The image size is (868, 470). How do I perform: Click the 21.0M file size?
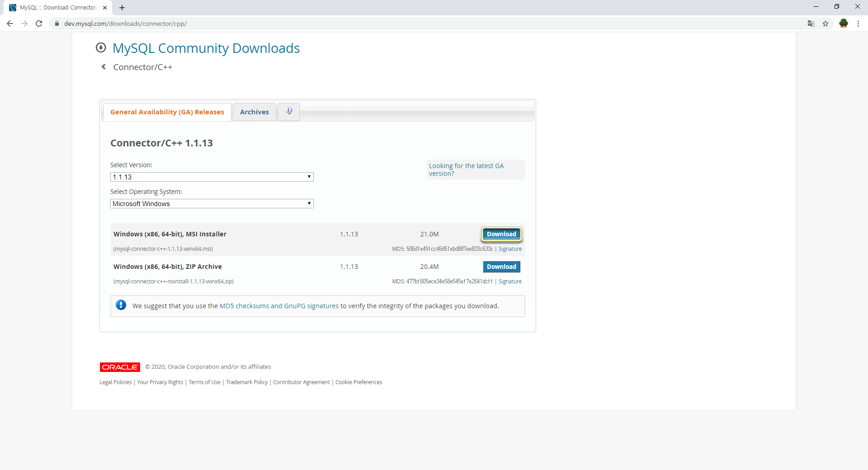[x=429, y=234]
